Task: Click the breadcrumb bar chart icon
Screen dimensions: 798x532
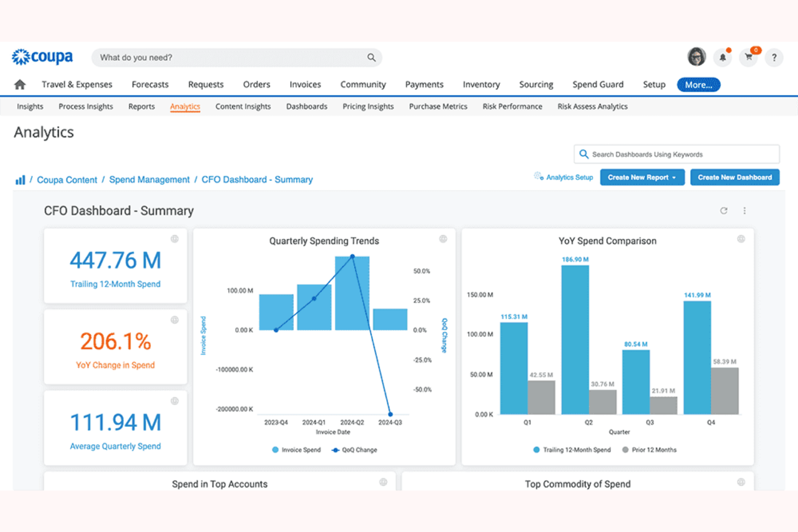Action: tap(20, 179)
